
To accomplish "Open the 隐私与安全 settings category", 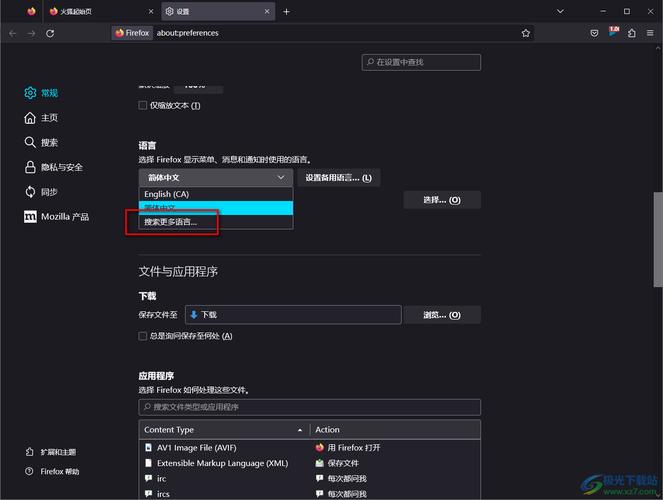I will point(54,167).
